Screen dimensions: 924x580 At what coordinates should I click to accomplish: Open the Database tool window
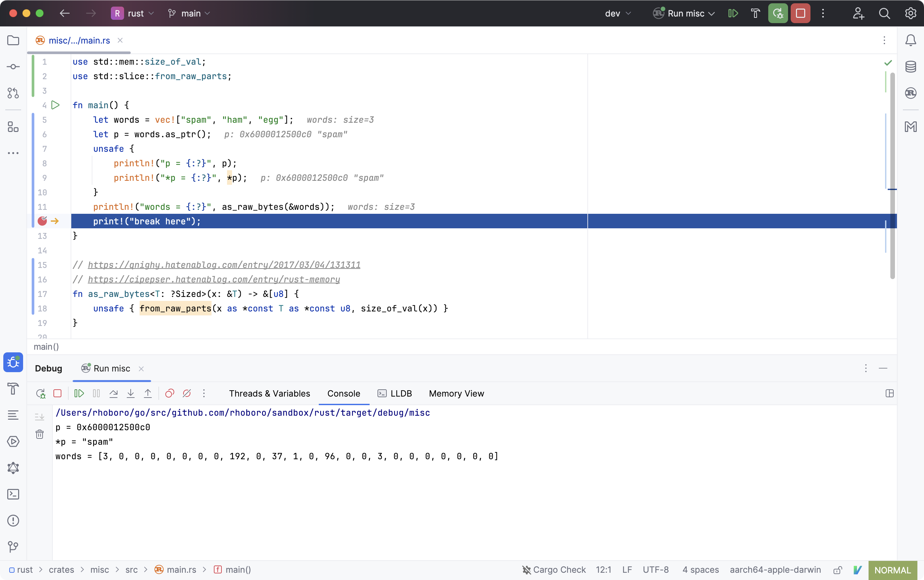click(x=910, y=67)
